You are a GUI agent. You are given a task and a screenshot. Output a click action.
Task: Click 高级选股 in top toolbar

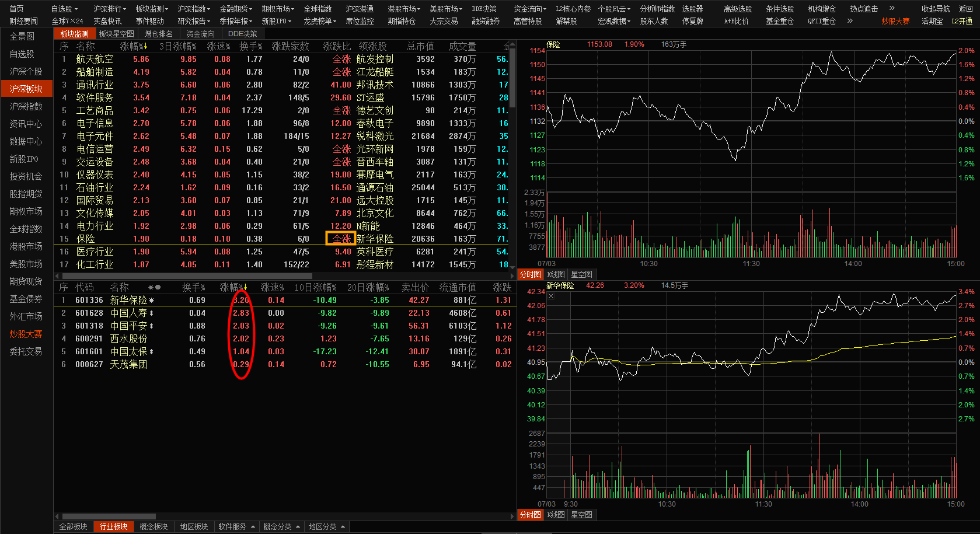738,9
